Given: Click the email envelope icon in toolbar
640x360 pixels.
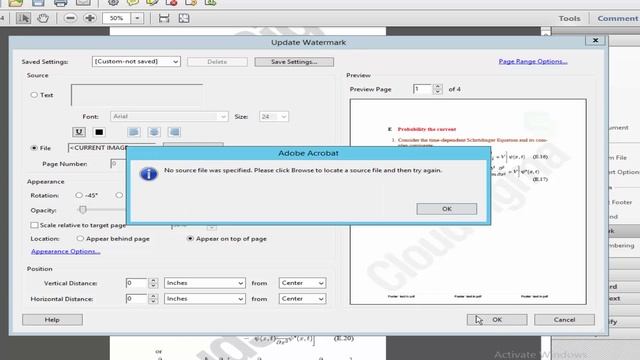Looking at the screenshot, I should pos(83,2).
